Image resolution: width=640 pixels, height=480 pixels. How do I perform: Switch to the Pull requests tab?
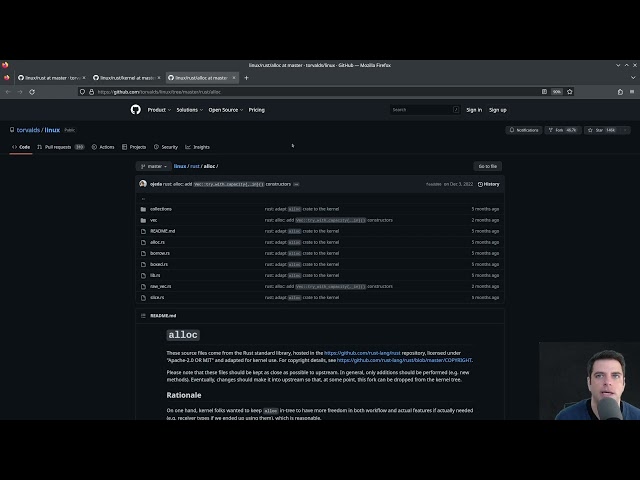pyautogui.click(x=60, y=147)
